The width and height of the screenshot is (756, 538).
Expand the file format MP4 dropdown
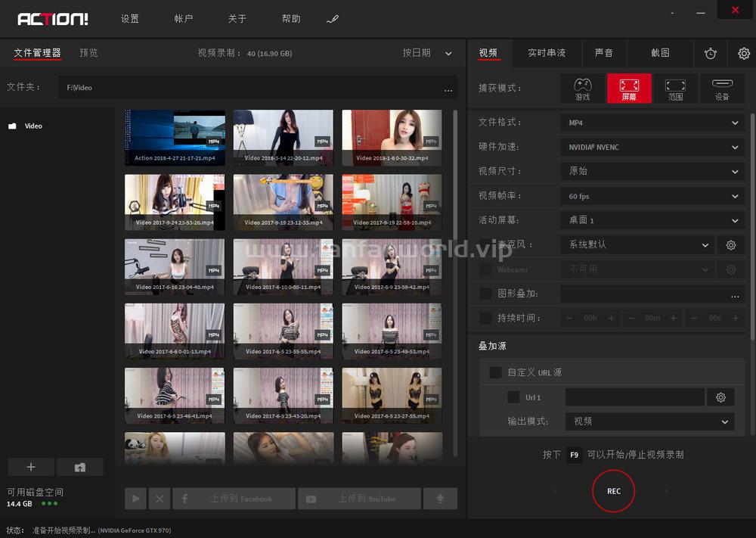[x=652, y=123]
